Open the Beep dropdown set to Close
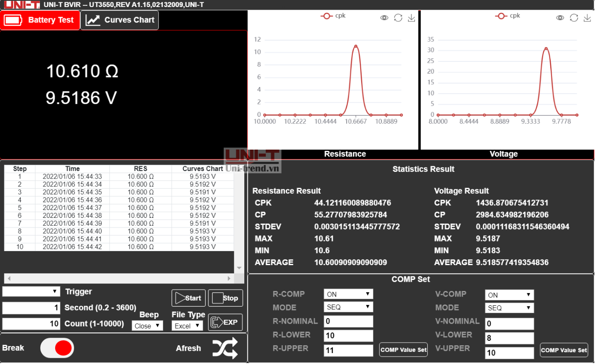 [x=147, y=326]
